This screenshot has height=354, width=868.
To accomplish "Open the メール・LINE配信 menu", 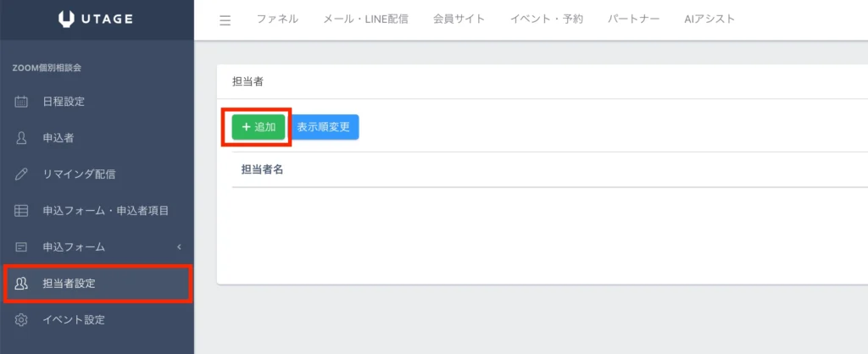I will pos(365,19).
